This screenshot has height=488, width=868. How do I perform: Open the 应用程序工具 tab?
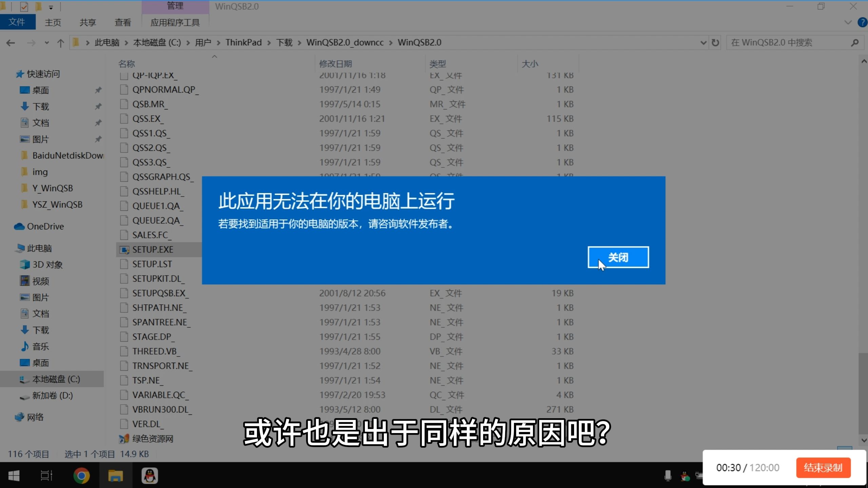175,22
